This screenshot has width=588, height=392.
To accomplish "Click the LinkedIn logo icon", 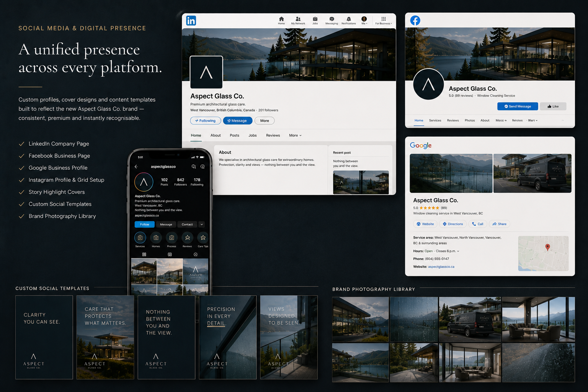I will 191,21.
